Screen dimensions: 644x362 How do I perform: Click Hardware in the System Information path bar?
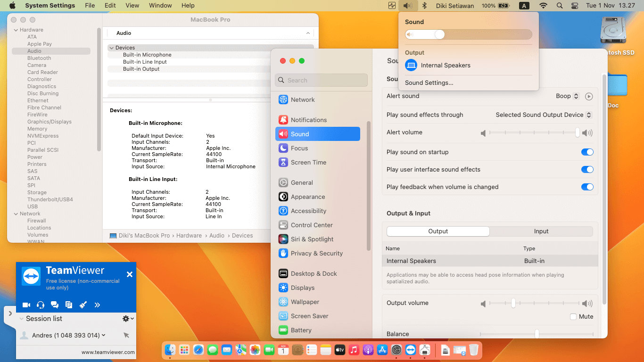[189, 235]
